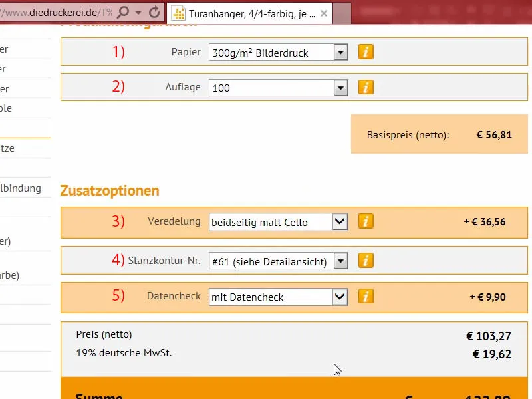Click the diedruckerei.de URL field
532x399 pixels.
56,13
